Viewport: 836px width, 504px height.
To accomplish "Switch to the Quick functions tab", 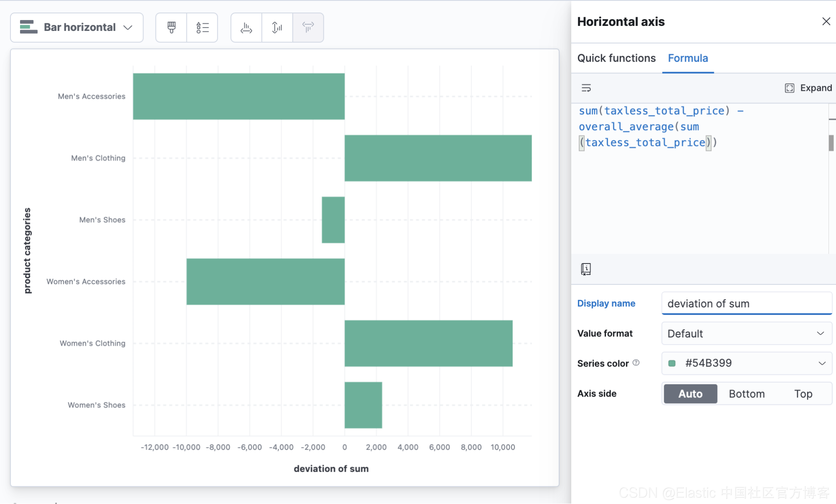I will coord(616,58).
